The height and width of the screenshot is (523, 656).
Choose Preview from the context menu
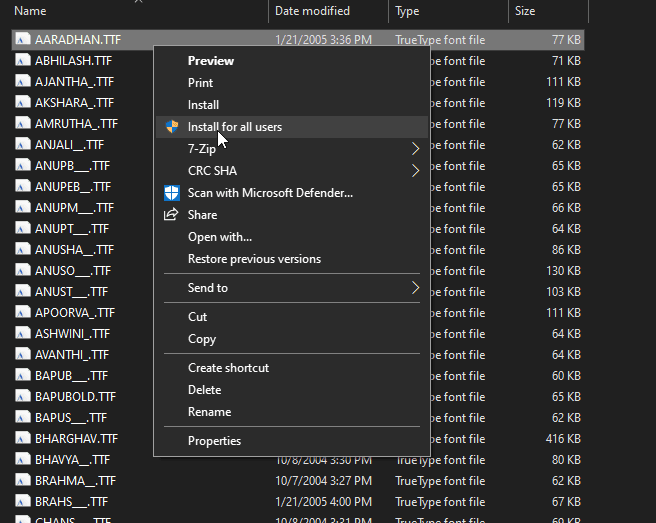coord(211,61)
